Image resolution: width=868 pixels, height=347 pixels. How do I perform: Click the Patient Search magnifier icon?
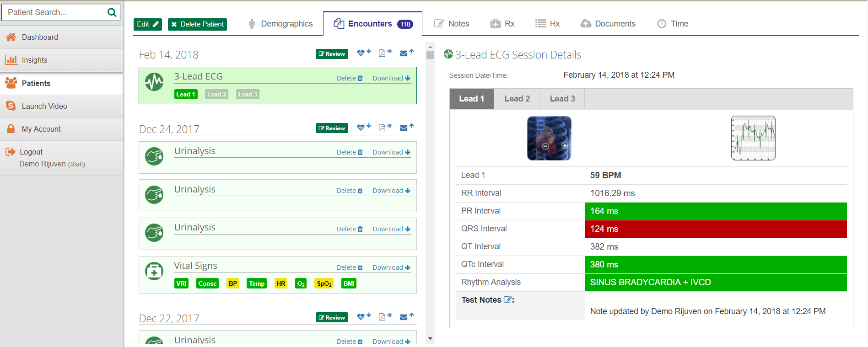(x=112, y=12)
